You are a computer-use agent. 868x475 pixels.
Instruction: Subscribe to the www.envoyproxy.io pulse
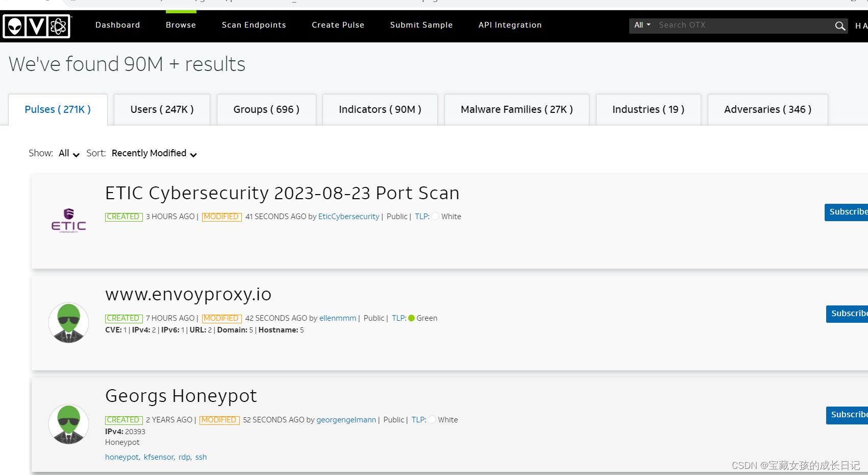tap(847, 314)
